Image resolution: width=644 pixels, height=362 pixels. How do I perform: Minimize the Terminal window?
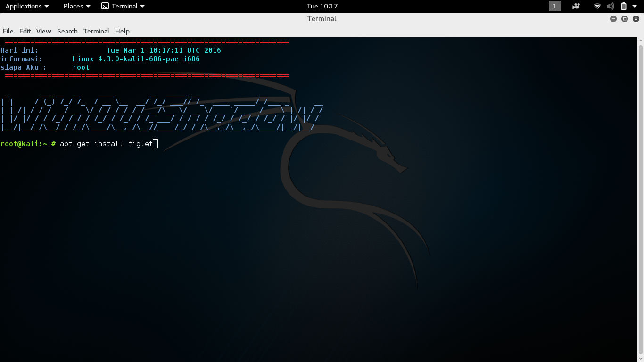pos(613,19)
